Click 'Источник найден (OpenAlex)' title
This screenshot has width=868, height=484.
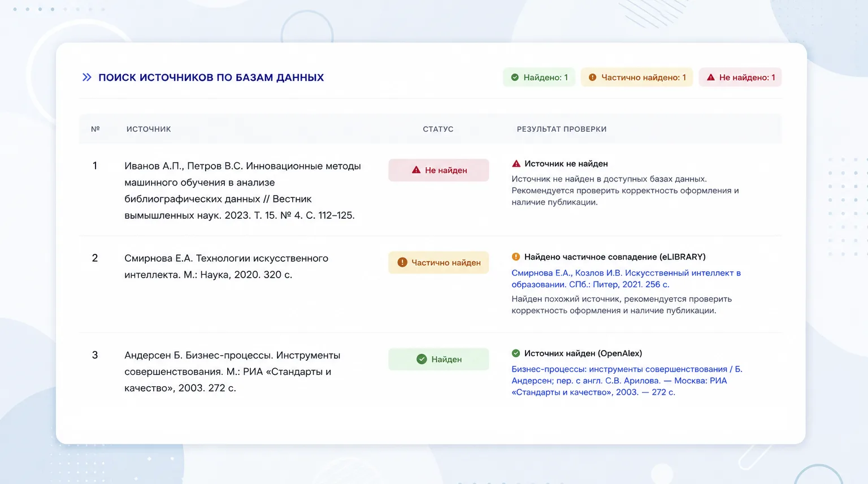pos(583,353)
